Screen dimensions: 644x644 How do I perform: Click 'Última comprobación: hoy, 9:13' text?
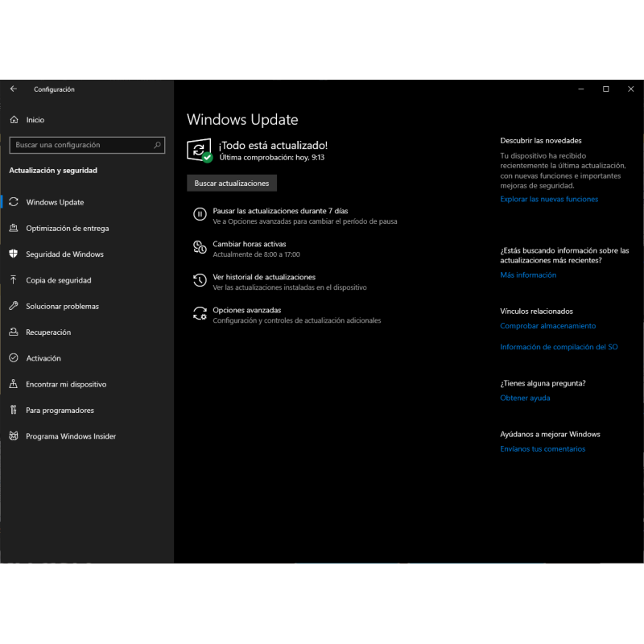click(x=271, y=157)
